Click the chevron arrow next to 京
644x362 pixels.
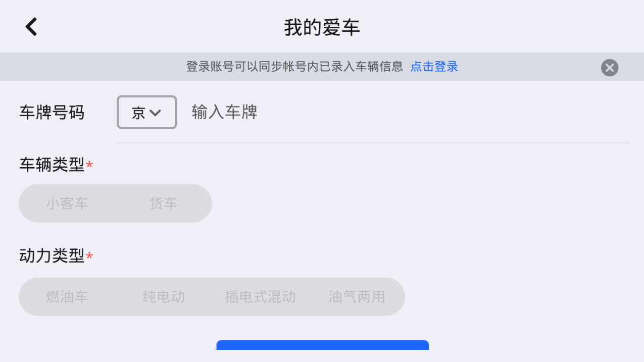pyautogui.click(x=156, y=113)
